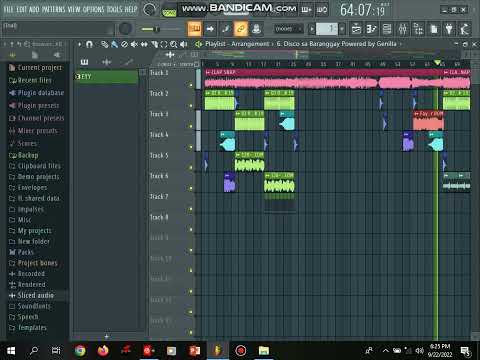The width and height of the screenshot is (480, 360).
Task: Mute Track 5 with its green dot
Action: [191, 168]
